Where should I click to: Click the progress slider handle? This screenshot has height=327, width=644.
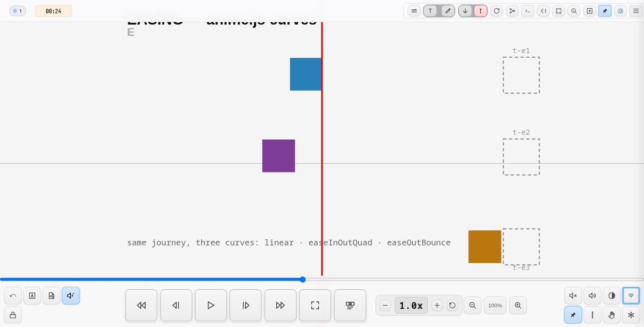303,279
